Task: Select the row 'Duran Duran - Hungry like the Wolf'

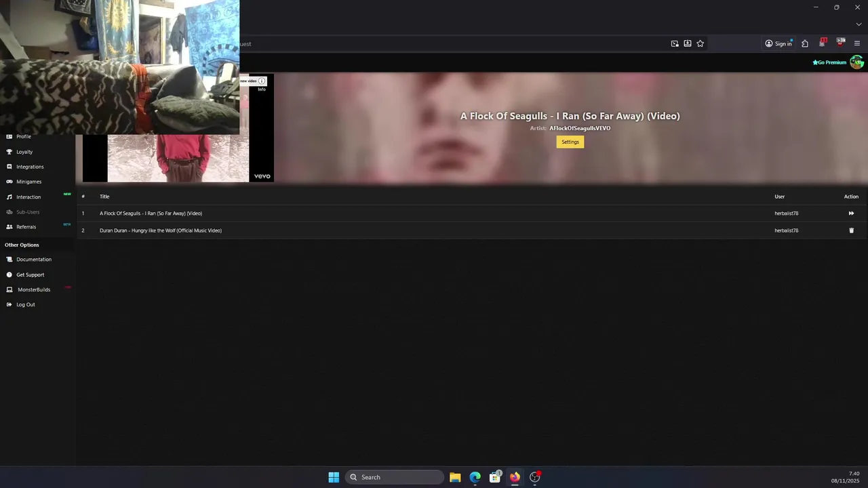Action: tap(472, 230)
